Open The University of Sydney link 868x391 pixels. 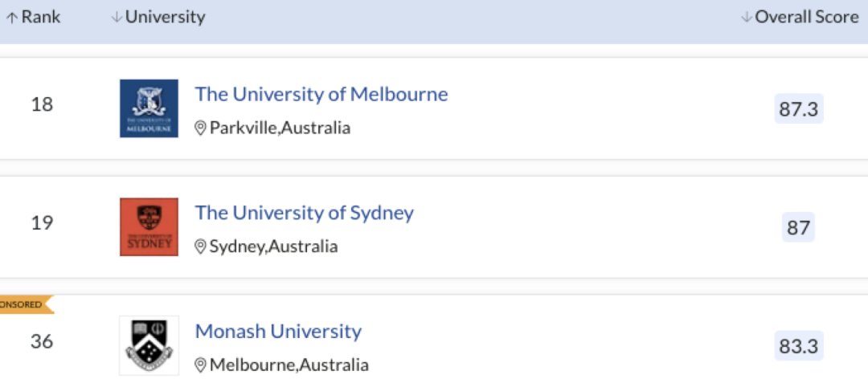coord(304,213)
